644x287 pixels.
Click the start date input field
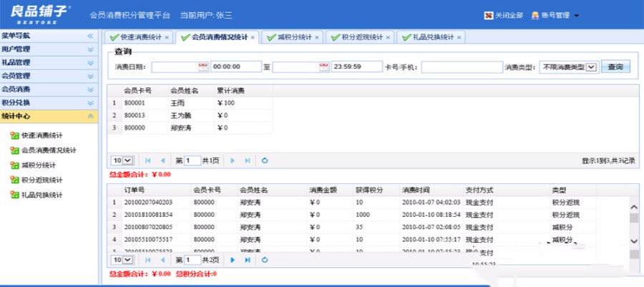point(175,67)
